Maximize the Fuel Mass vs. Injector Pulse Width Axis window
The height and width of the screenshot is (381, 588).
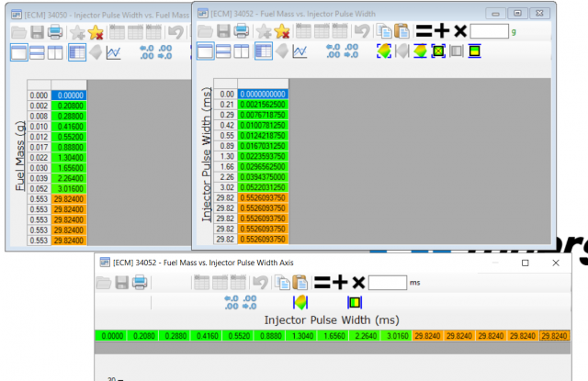pos(525,263)
